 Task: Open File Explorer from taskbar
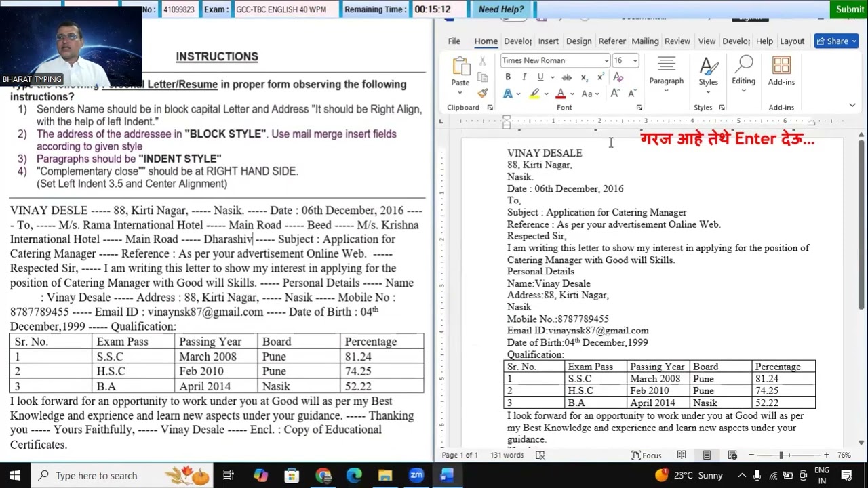(384, 475)
